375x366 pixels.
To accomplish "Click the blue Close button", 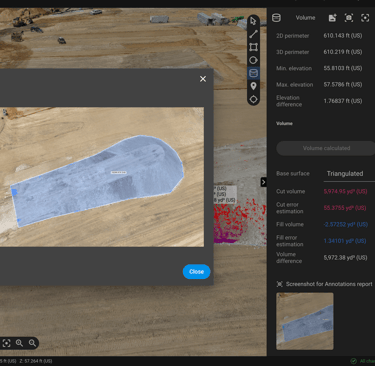I will pos(196,272).
